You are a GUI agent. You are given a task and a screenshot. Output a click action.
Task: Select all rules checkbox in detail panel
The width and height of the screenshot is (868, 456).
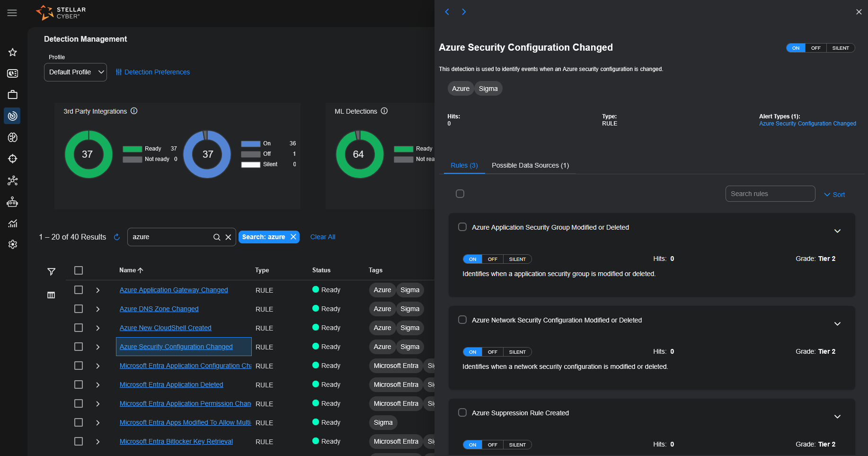(x=460, y=194)
